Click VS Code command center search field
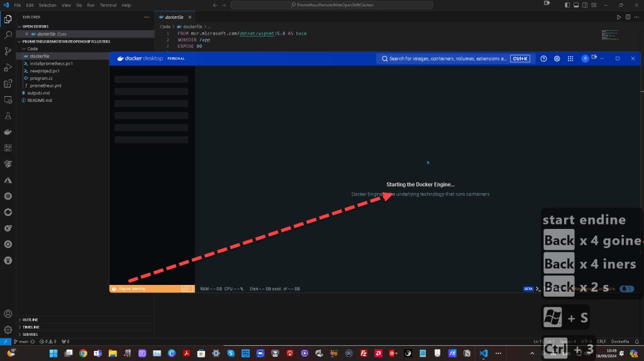The image size is (644, 361). click(332, 5)
